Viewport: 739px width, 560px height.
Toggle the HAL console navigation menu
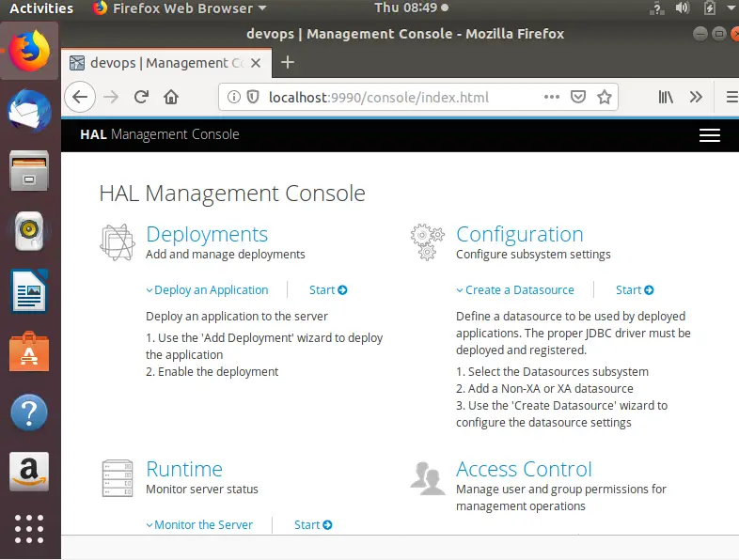click(709, 135)
